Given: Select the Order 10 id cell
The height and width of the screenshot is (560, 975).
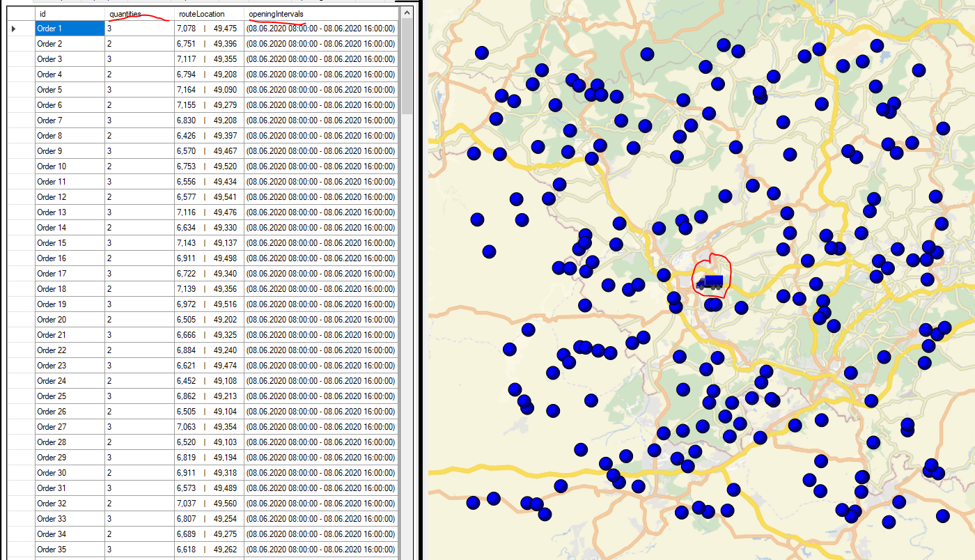Looking at the screenshot, I should coord(70,166).
